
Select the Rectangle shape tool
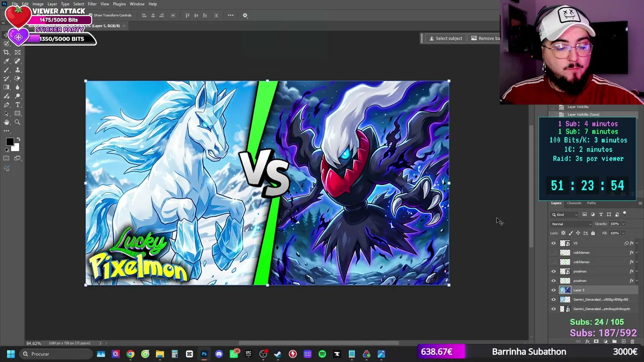[18, 113]
